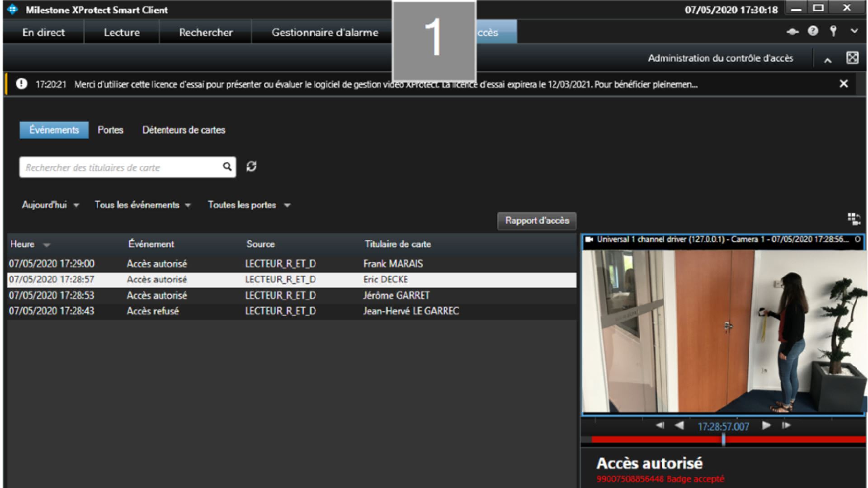The width and height of the screenshot is (868, 488).
Task: Select the Frank MARAIS event row
Action: 292,264
